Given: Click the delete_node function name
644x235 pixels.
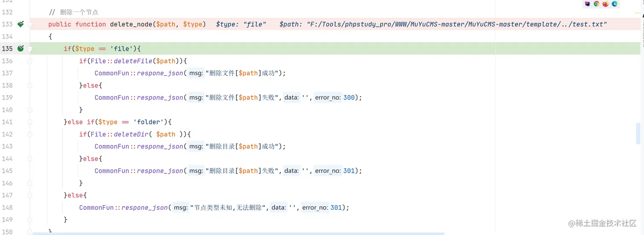Looking at the screenshot, I should [131, 24].
